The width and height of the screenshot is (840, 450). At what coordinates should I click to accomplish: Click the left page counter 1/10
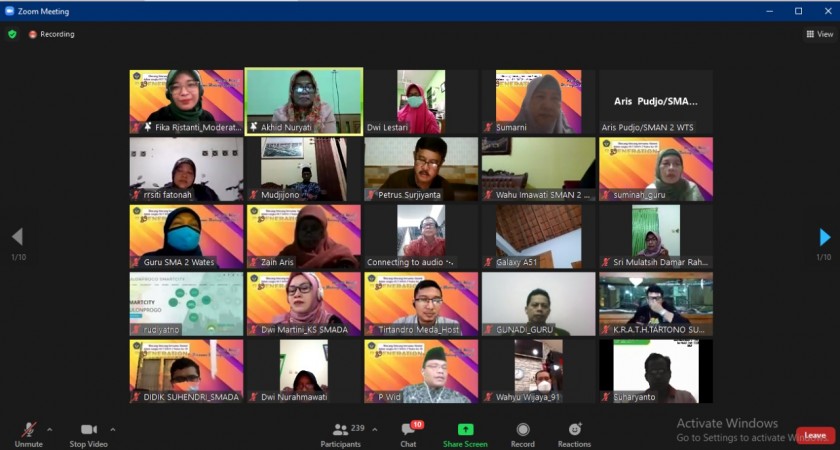(18, 257)
